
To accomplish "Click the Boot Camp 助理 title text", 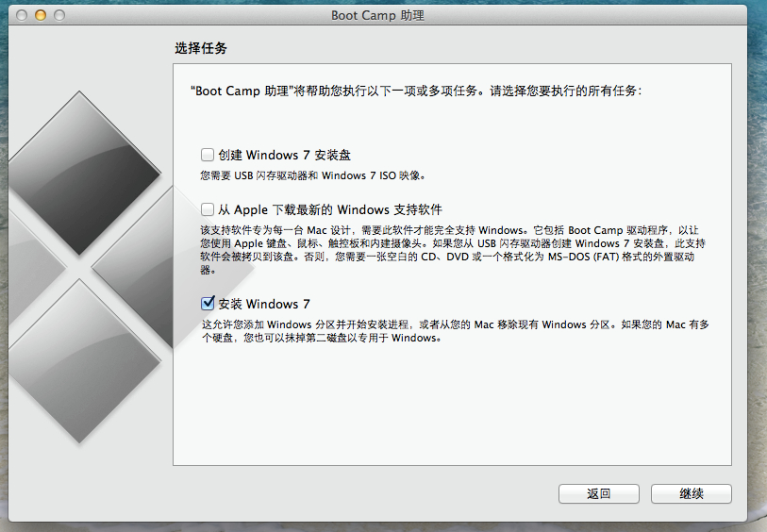I will 377,16.
